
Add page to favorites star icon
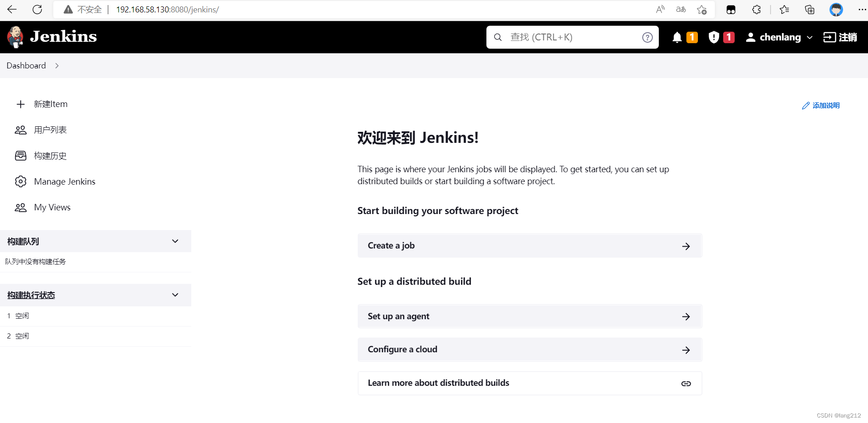point(702,10)
